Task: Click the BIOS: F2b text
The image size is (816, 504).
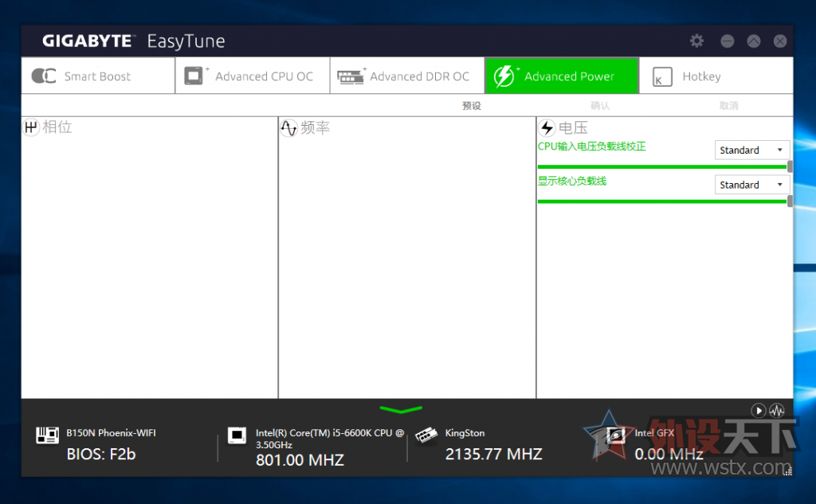Action: [x=101, y=454]
